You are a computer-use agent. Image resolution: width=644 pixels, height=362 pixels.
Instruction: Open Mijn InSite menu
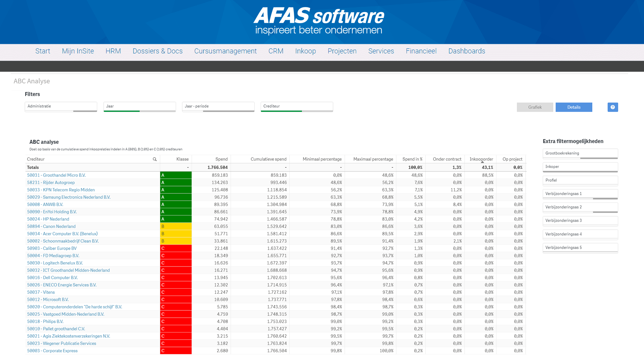click(78, 51)
